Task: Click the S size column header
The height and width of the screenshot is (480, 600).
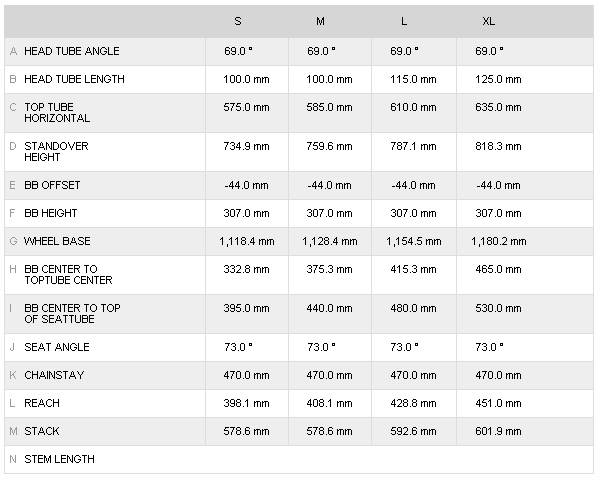Action: tap(237, 21)
